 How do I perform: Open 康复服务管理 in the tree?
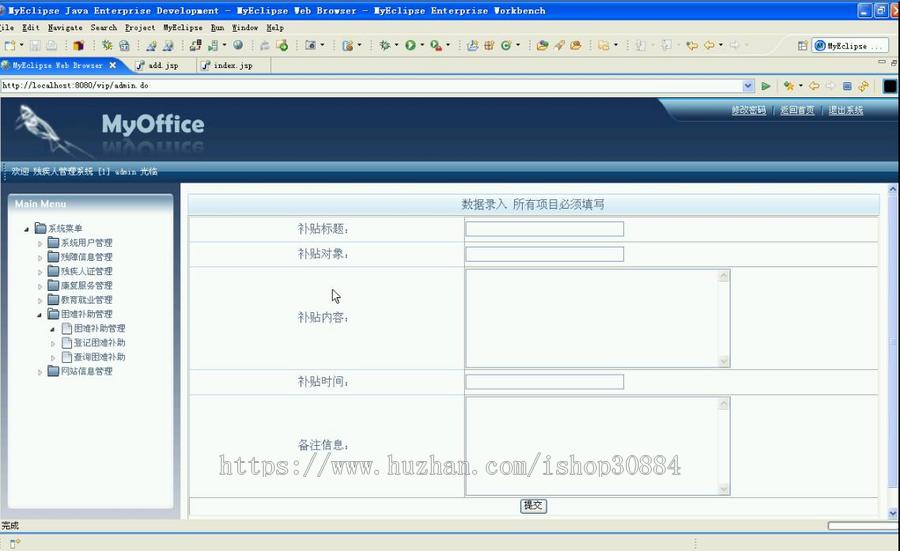tap(87, 285)
